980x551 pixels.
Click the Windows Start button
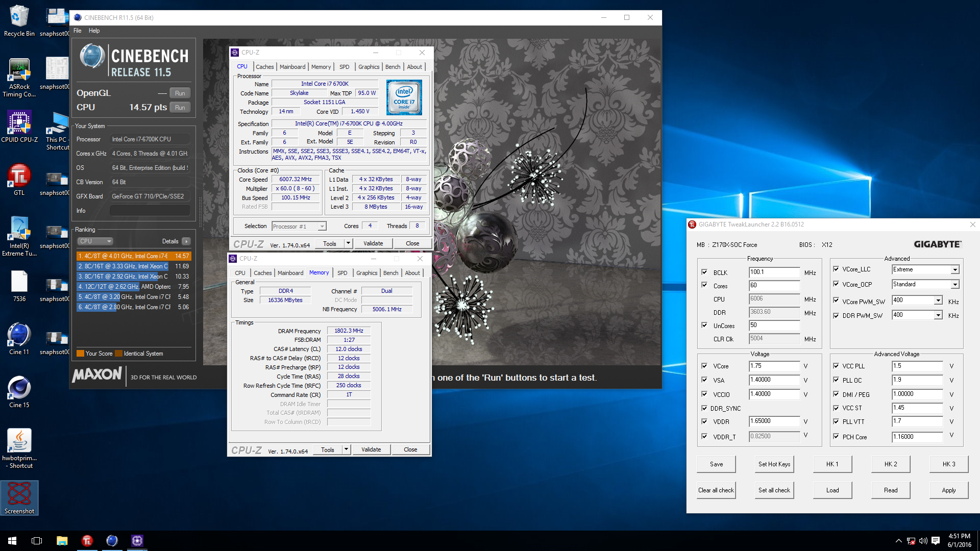coord(12,541)
